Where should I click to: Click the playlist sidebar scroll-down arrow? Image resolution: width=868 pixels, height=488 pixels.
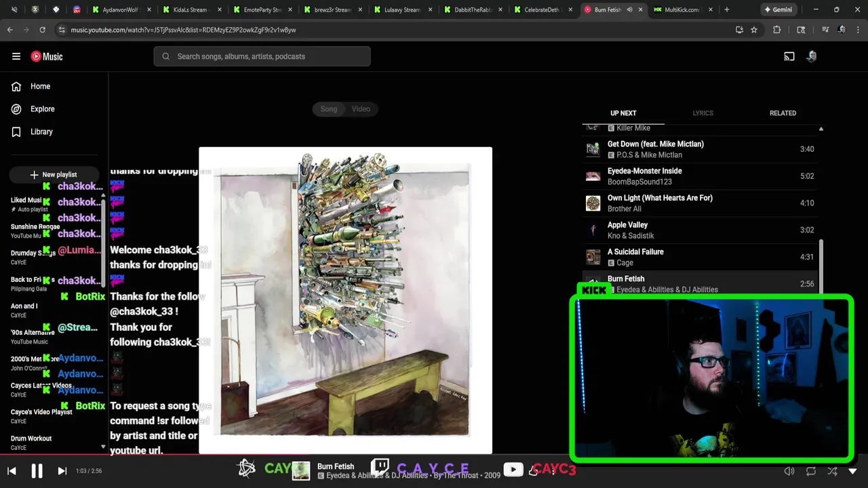(103, 447)
